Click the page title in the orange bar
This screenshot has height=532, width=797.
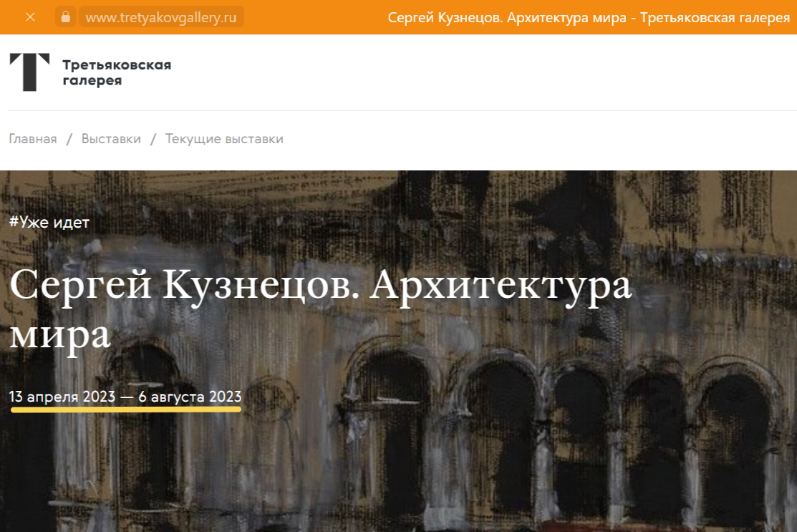(589, 17)
